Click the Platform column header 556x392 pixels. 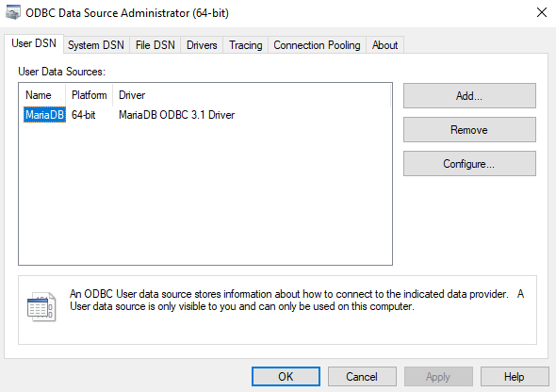(89, 95)
